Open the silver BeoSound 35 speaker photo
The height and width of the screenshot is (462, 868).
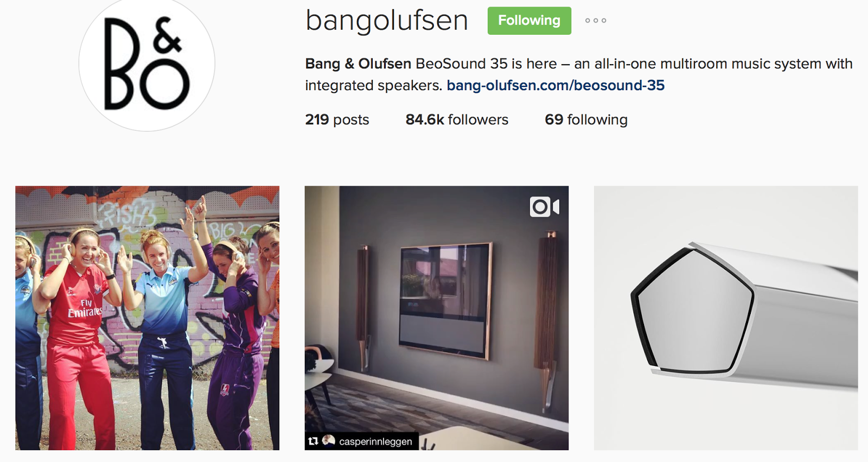[x=726, y=318]
